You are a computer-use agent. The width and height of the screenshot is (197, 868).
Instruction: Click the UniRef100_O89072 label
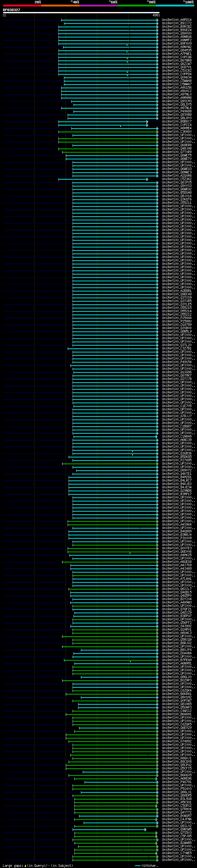[176, 470]
